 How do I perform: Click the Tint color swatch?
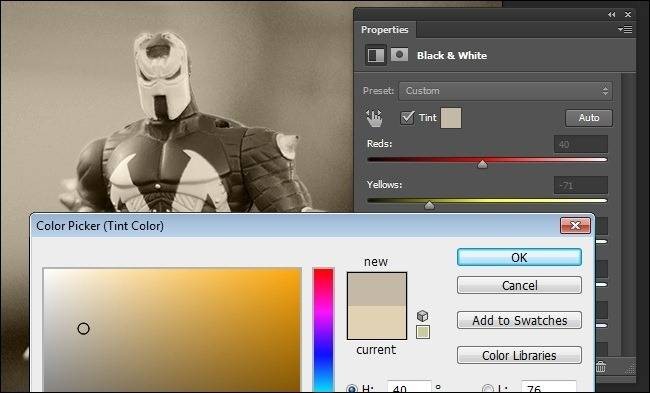click(x=451, y=118)
